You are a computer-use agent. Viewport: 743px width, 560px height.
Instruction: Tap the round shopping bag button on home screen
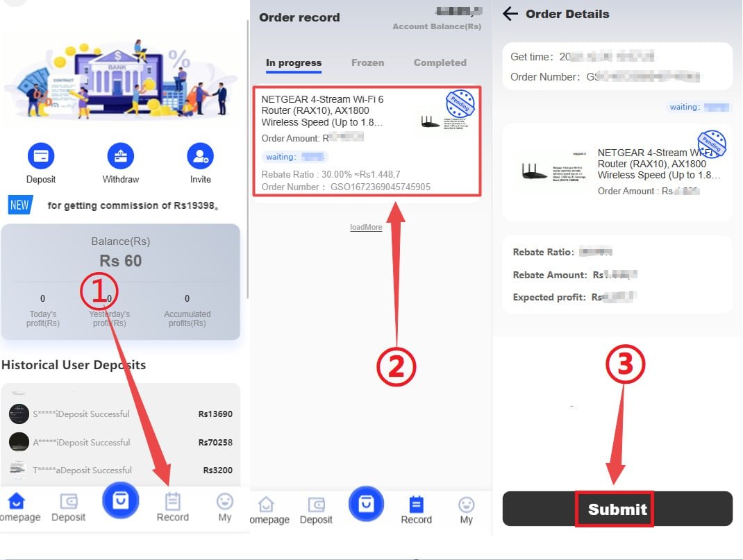120,500
